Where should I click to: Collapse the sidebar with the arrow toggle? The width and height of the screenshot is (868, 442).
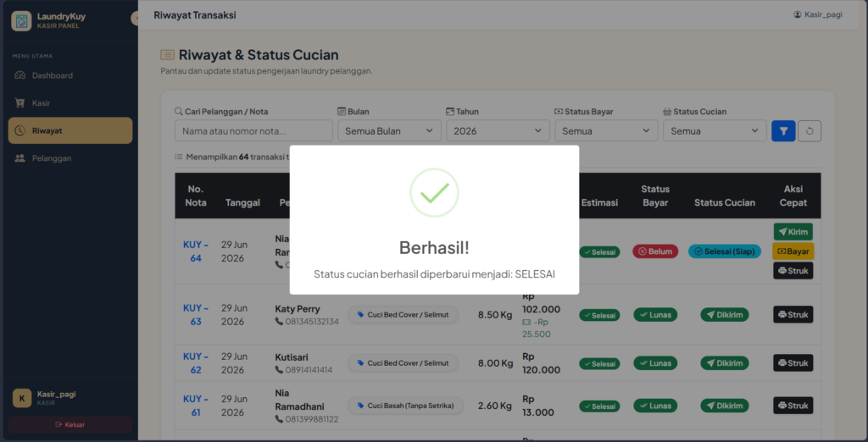tap(135, 19)
